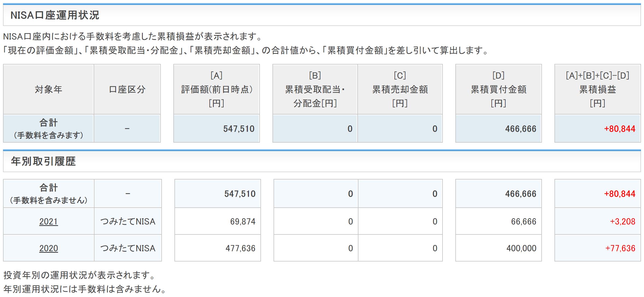
Task: Click the 69,874 valuation cell
Action: coord(242,221)
